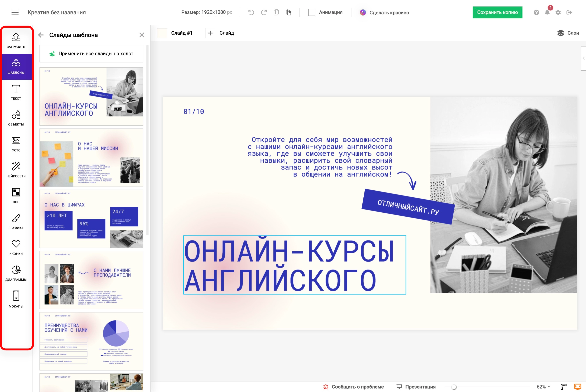Click the Сохранить копию button
This screenshot has width=586, height=392.
coord(497,12)
